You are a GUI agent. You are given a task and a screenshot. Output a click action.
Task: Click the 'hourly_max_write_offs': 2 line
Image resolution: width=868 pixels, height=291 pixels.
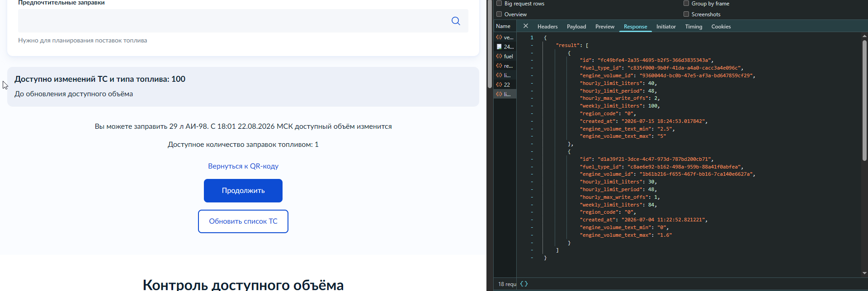[x=620, y=98]
